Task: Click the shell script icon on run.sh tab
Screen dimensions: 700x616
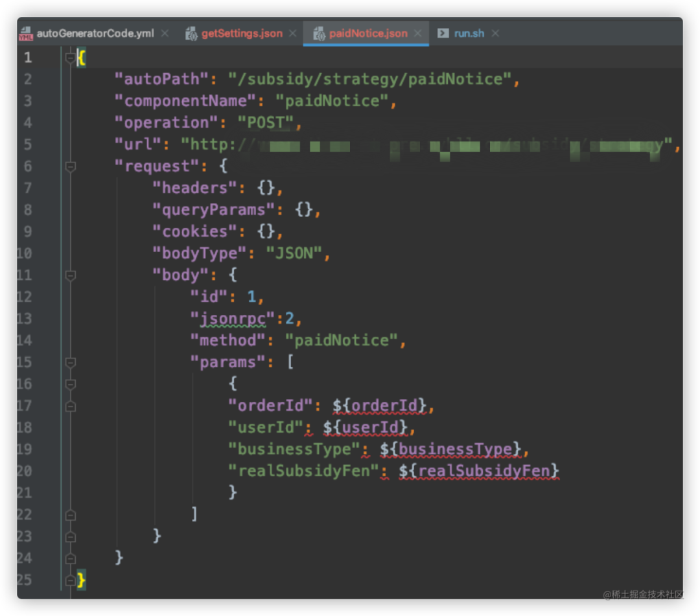Action: click(x=443, y=34)
